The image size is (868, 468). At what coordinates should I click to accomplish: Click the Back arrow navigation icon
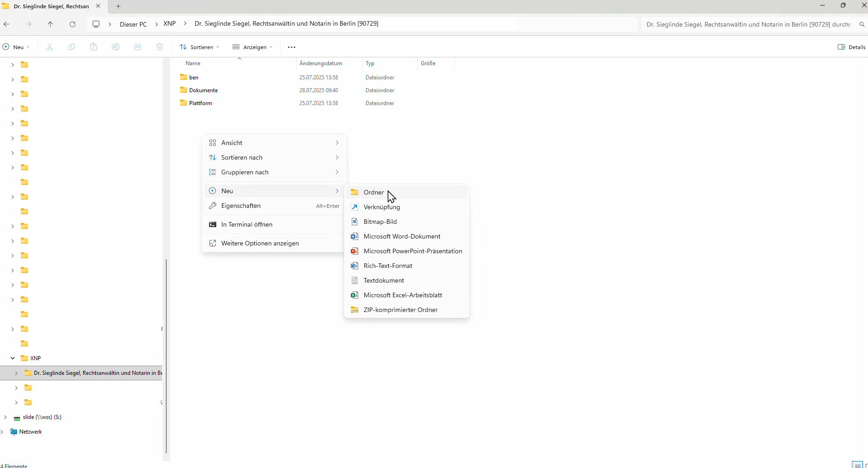point(6,24)
